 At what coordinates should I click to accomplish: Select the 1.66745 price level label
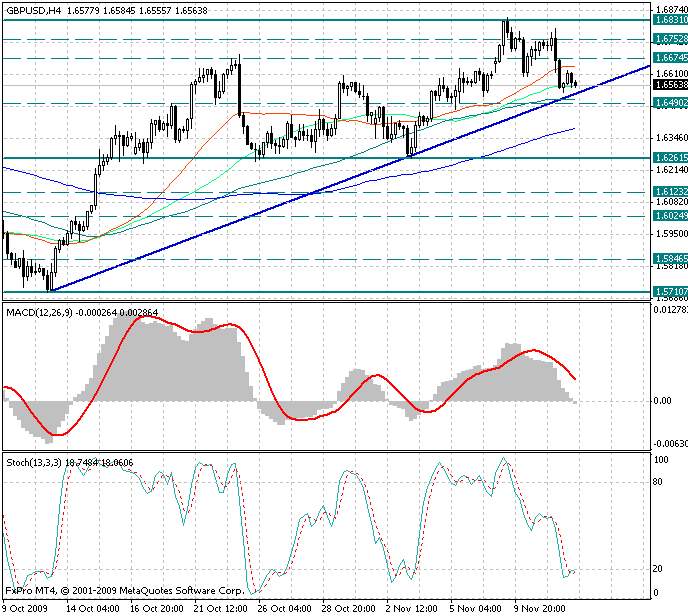click(x=670, y=58)
